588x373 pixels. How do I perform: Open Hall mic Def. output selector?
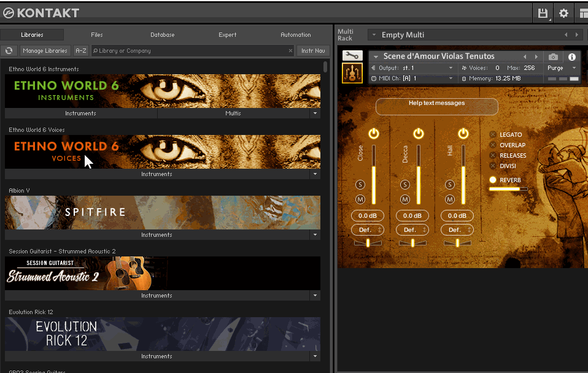point(457,230)
